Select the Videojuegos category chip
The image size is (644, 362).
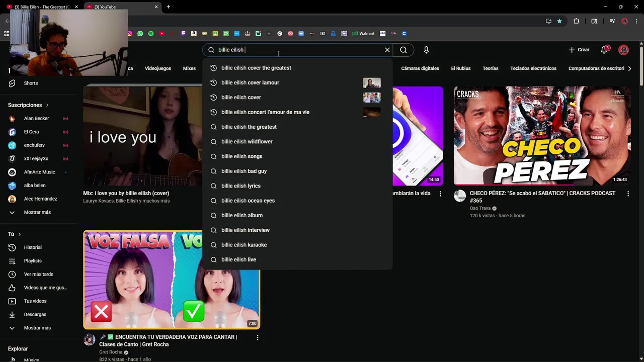[158, 68]
